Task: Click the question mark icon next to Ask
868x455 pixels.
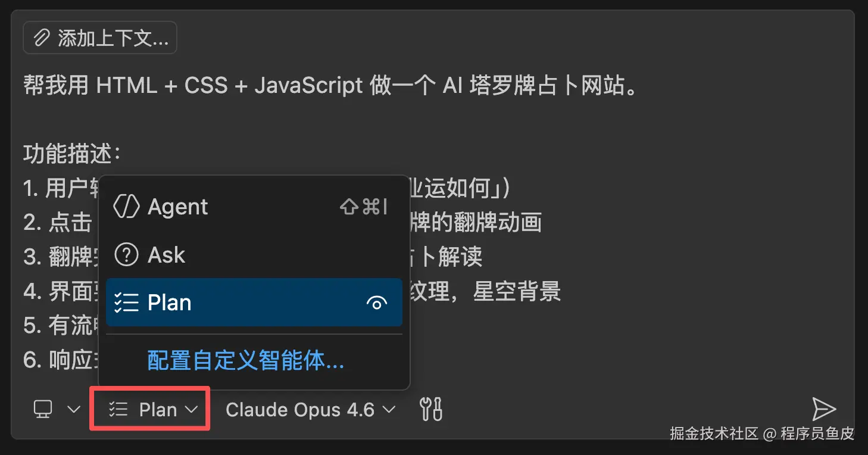Action: click(127, 254)
